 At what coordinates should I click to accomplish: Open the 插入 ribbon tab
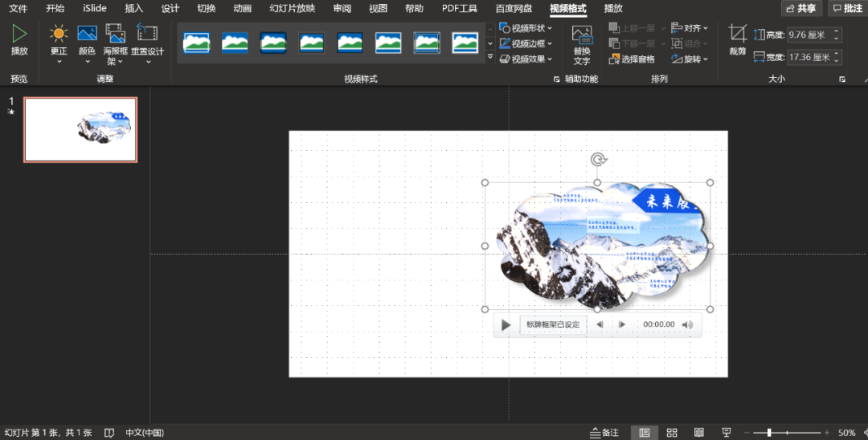(134, 9)
